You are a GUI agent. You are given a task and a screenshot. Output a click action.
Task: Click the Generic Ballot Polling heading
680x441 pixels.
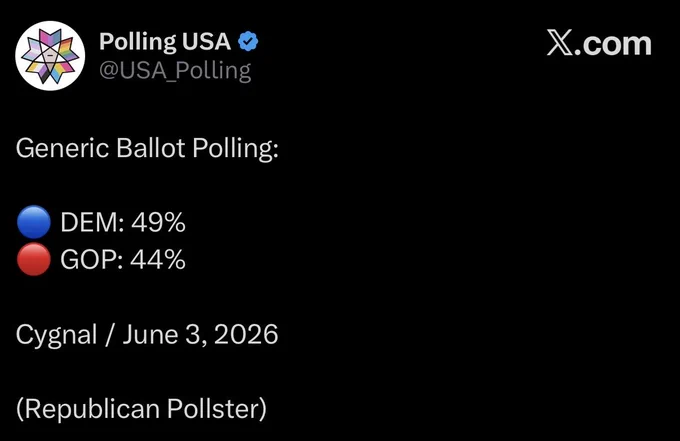[x=147, y=149]
